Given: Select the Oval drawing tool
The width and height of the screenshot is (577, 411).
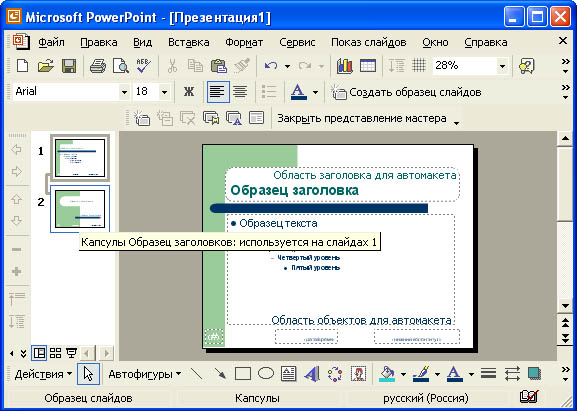Looking at the screenshot, I should 266,374.
